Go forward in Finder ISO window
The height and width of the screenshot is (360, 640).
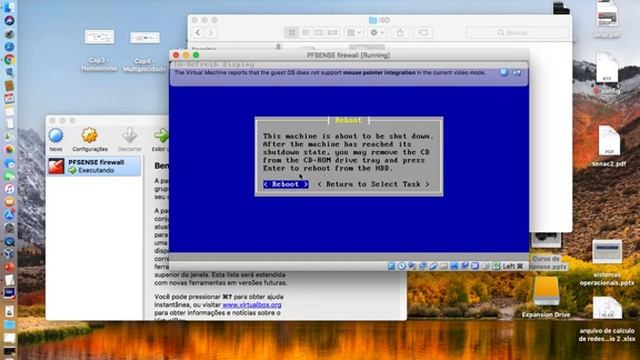[x=211, y=33]
